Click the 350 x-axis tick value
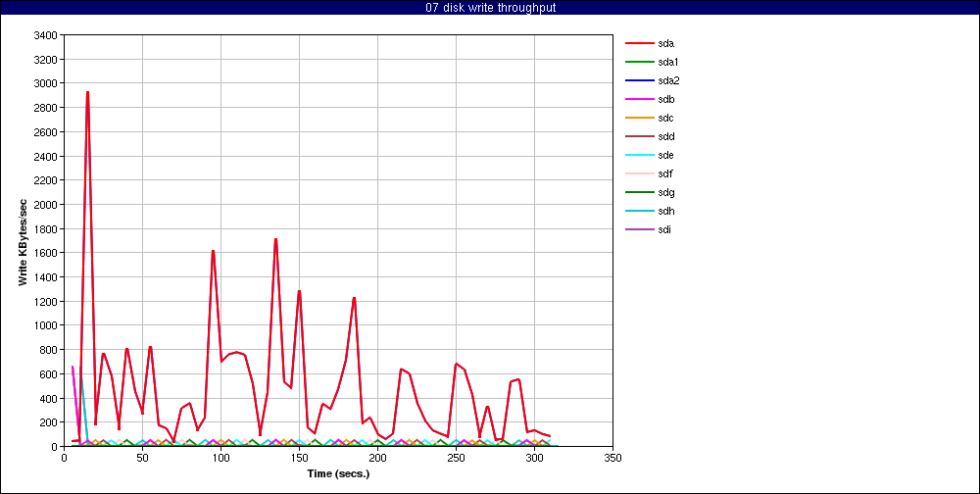The width and height of the screenshot is (980, 494). [612, 458]
